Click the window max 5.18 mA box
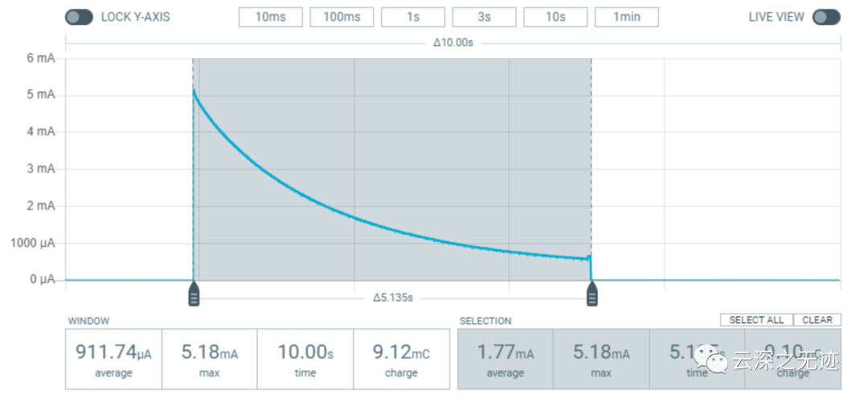 209,359
